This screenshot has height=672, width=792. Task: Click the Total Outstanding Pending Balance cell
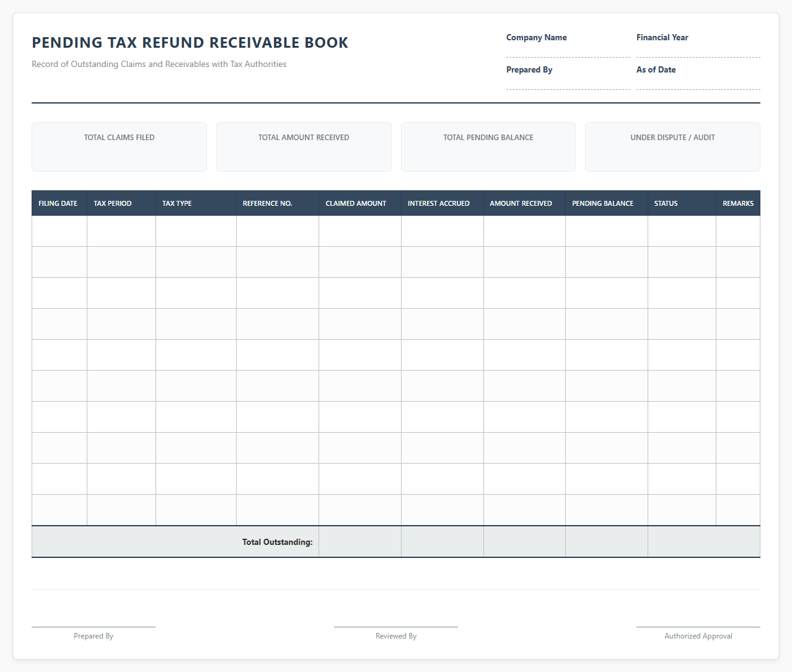click(607, 542)
